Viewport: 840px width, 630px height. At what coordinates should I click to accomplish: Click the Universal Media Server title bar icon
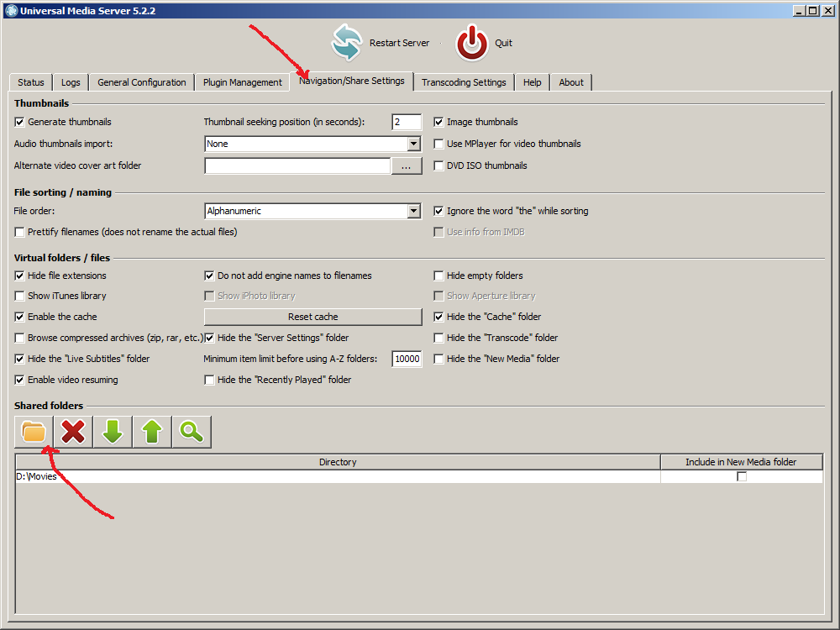pyautogui.click(x=11, y=11)
